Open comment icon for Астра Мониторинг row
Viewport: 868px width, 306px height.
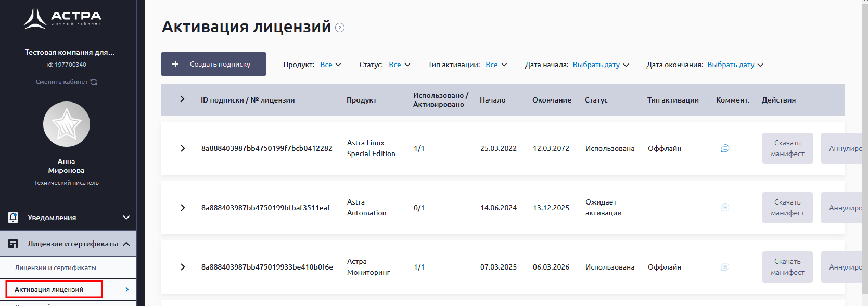click(x=725, y=267)
